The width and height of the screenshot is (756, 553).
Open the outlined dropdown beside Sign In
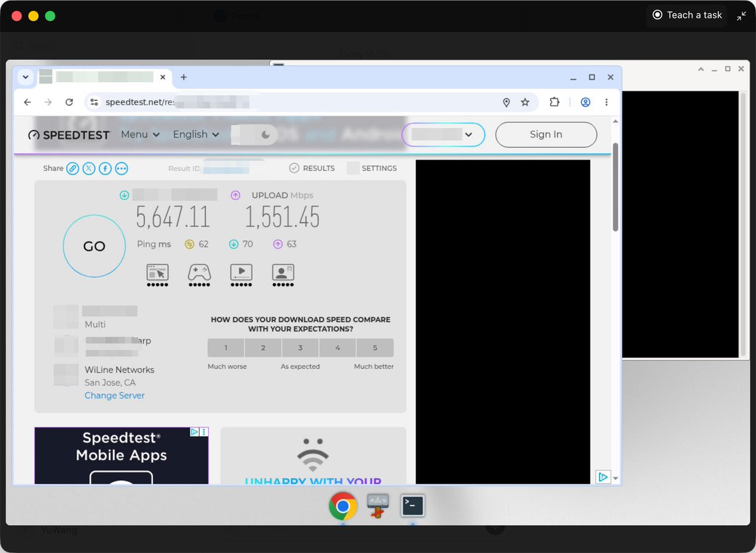click(x=444, y=134)
